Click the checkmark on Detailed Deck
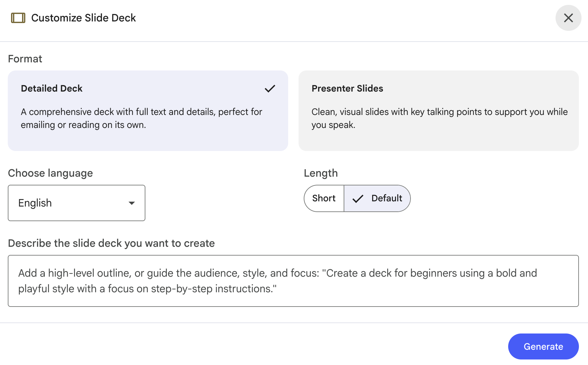The width and height of the screenshot is (588, 365). [x=270, y=88]
